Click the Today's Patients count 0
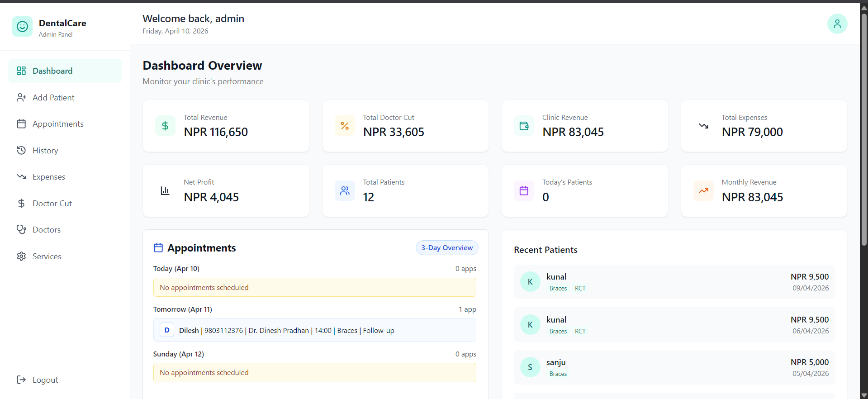 (x=546, y=197)
